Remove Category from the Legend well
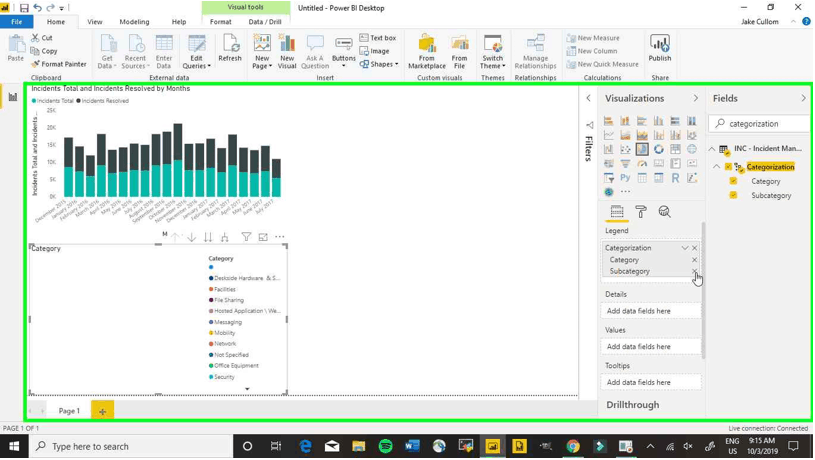The height and width of the screenshot is (460, 815). tap(694, 259)
